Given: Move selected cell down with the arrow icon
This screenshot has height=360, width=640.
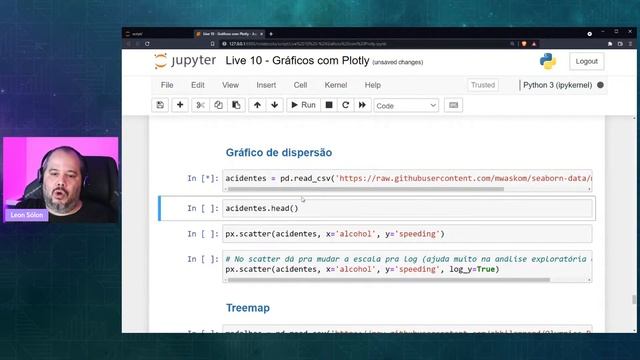Looking at the screenshot, I should (275, 105).
